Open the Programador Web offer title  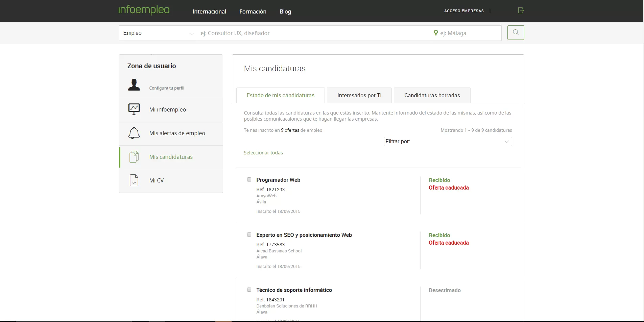pos(278,180)
